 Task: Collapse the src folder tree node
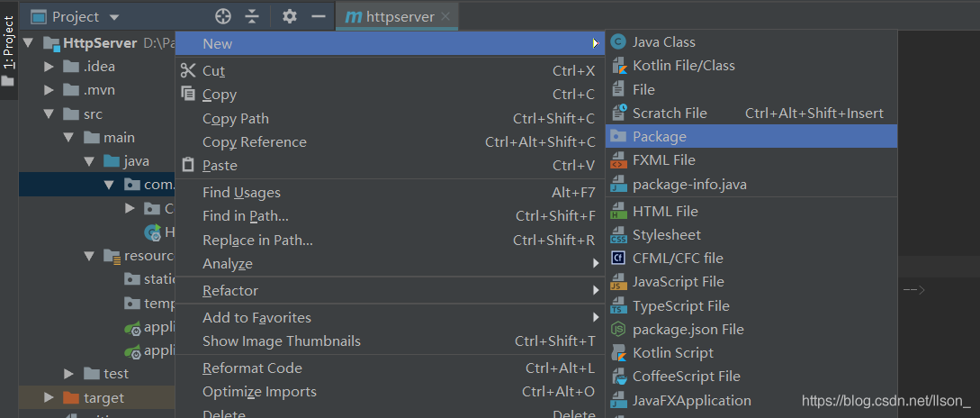pyautogui.click(x=49, y=114)
